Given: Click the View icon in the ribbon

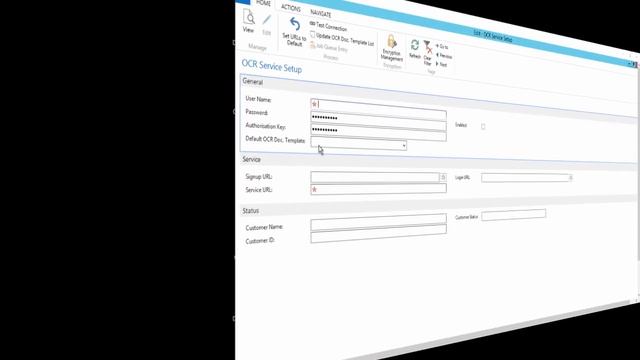Looking at the screenshot, I should click(249, 18).
